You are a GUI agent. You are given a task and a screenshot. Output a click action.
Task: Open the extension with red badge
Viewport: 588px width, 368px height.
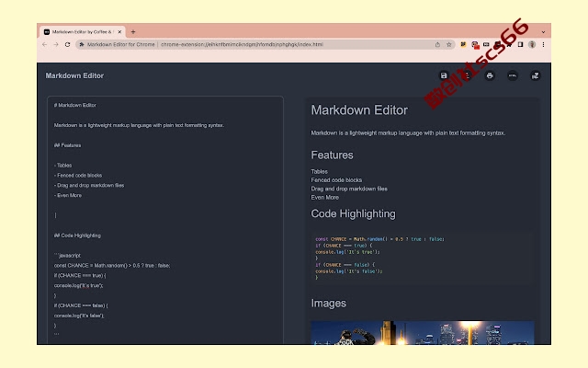tap(475, 45)
